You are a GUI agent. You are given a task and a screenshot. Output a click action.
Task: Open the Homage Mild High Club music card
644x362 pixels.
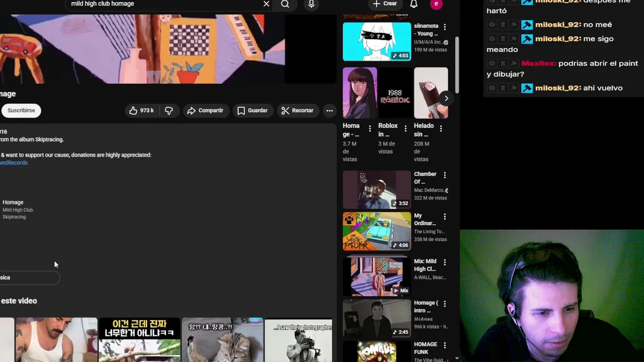tap(18, 209)
